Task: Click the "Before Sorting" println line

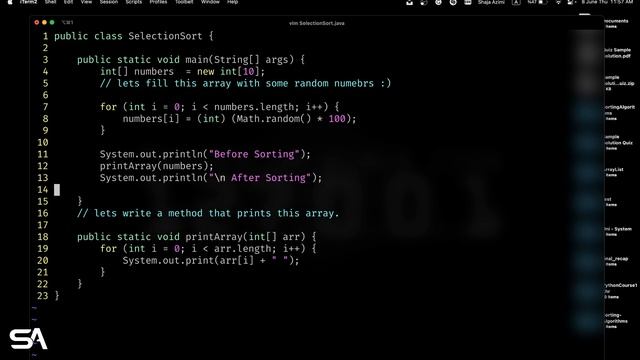Action: click(205, 154)
